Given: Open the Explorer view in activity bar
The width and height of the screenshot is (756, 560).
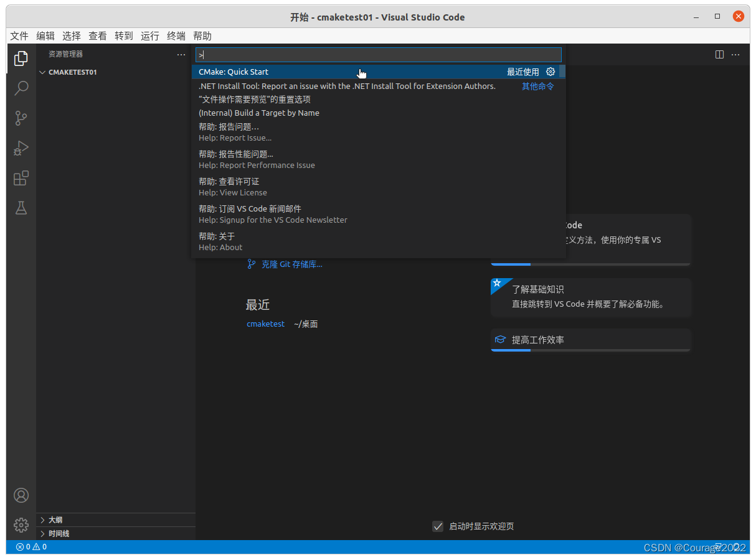Looking at the screenshot, I should pos(21,58).
